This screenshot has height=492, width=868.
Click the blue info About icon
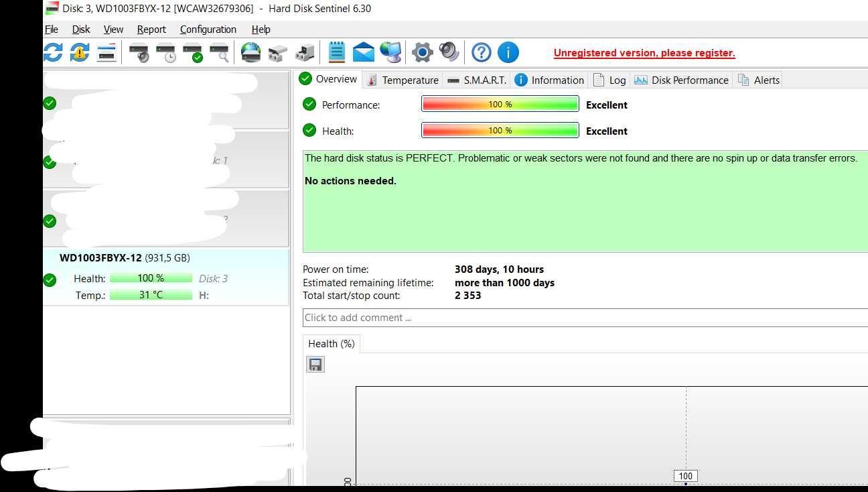[x=508, y=52]
